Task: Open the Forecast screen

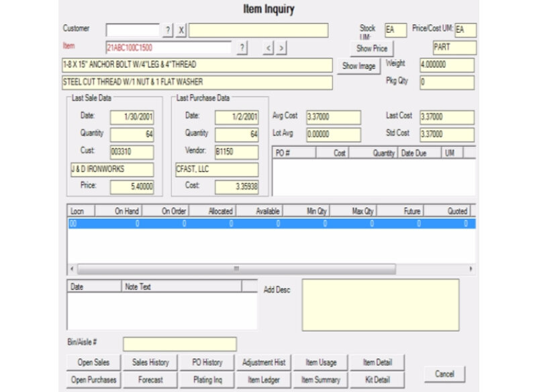Action: (150, 380)
